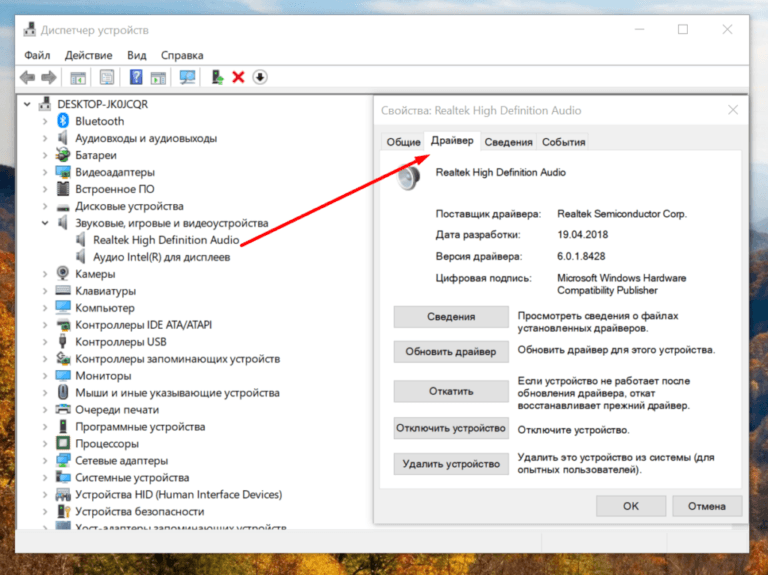Select Контроллеры запоминающих устройств row
The height and width of the screenshot is (575, 768).
[x=178, y=359]
